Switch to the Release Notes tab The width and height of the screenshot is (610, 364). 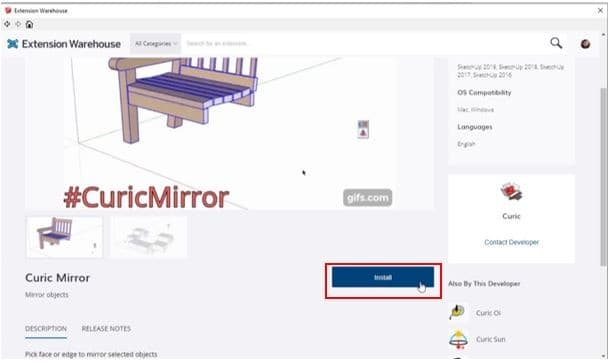(106, 329)
